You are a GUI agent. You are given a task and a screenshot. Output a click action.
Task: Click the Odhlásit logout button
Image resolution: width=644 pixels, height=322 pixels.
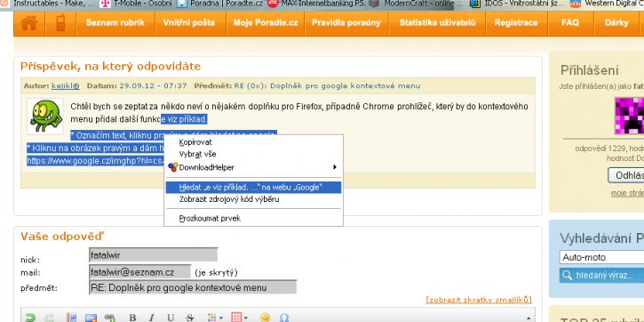point(626,175)
